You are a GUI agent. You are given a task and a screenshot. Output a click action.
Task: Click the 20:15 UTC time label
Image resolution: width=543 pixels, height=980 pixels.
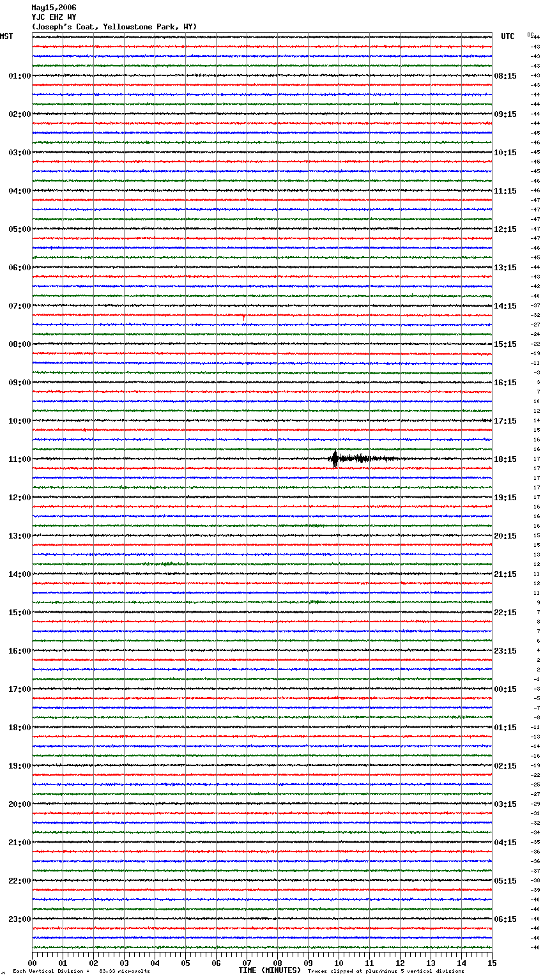[505, 536]
